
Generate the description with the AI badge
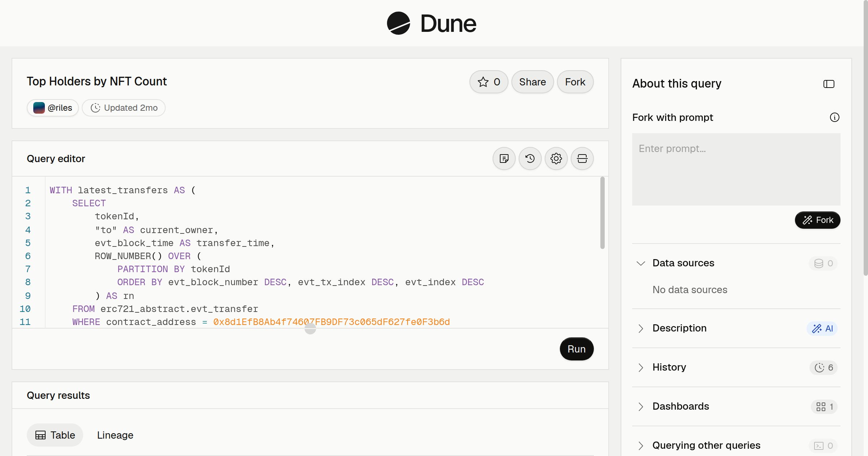(822, 328)
